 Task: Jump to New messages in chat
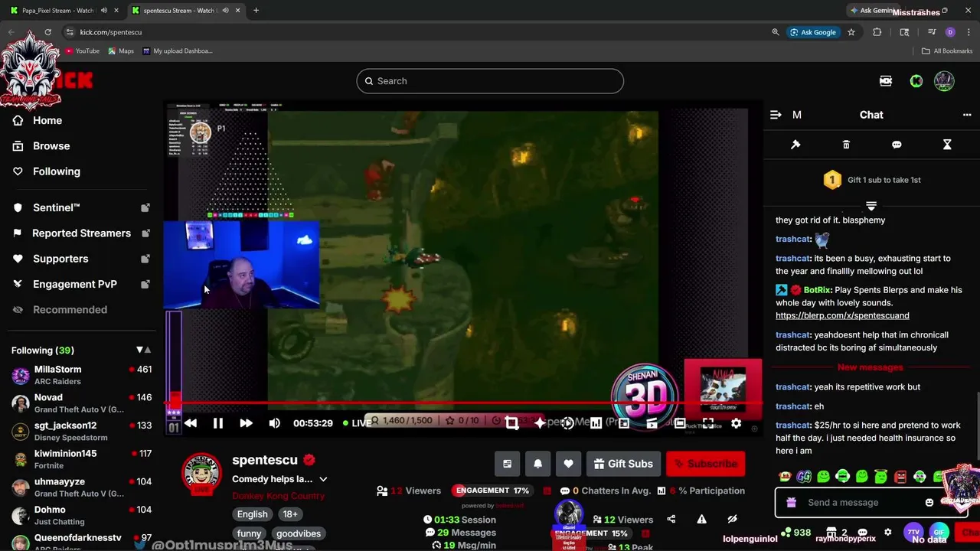(871, 367)
